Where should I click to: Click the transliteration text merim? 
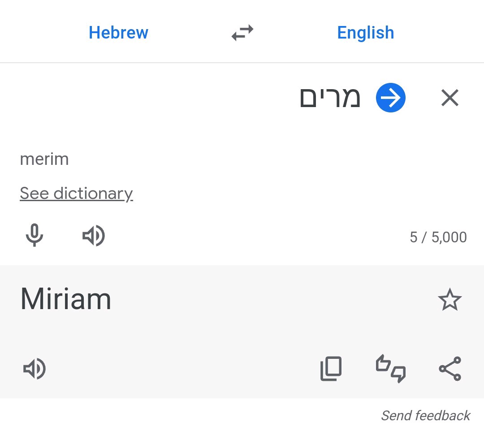coord(44,159)
